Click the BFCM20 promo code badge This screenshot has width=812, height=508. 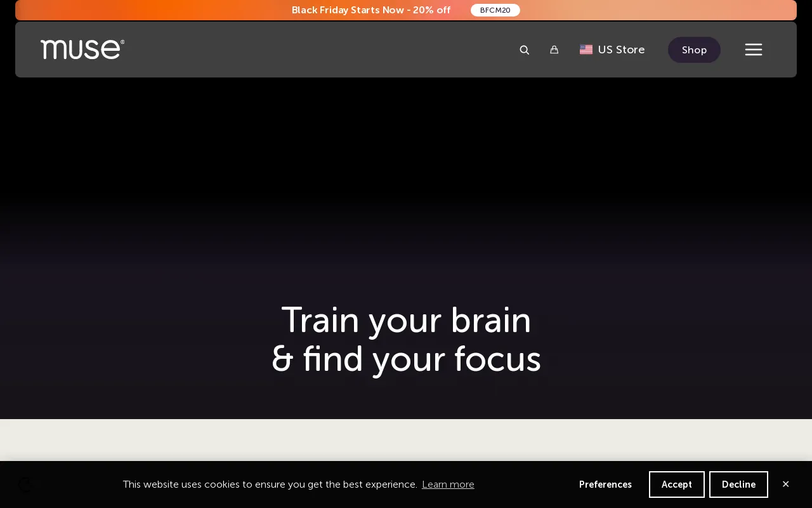click(495, 10)
